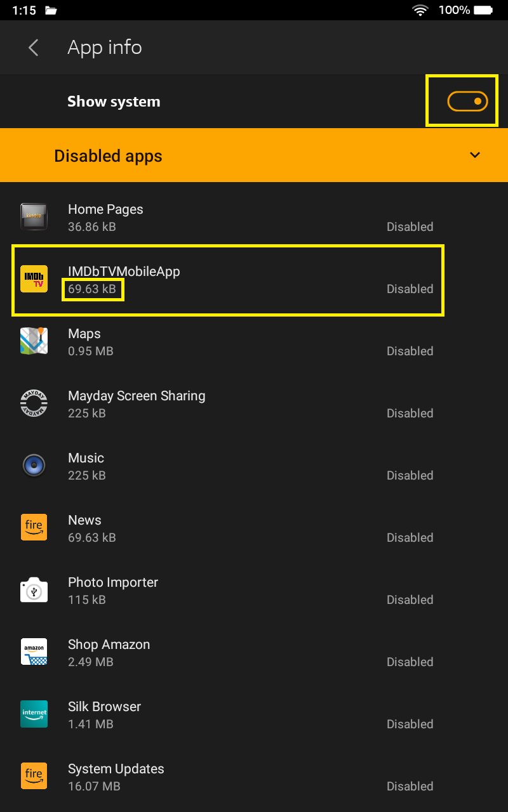Collapse the Disabled apps section
Screen dimensions: 508x812
coord(474,155)
